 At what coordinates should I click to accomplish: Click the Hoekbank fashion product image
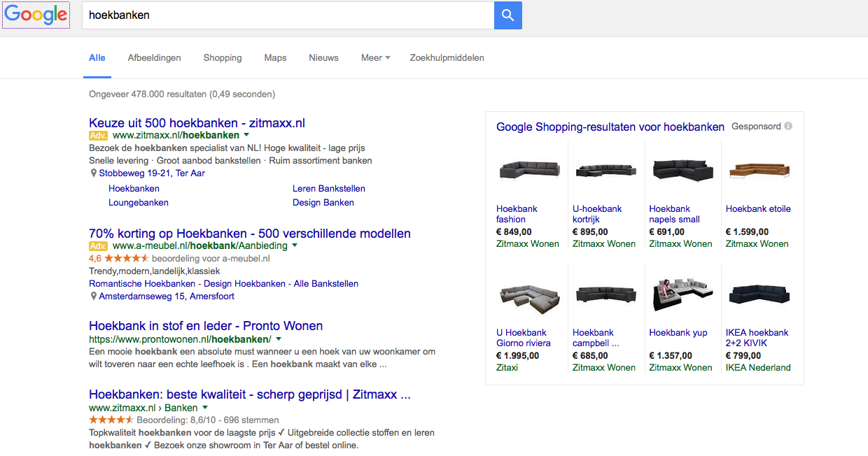pyautogui.click(x=529, y=169)
